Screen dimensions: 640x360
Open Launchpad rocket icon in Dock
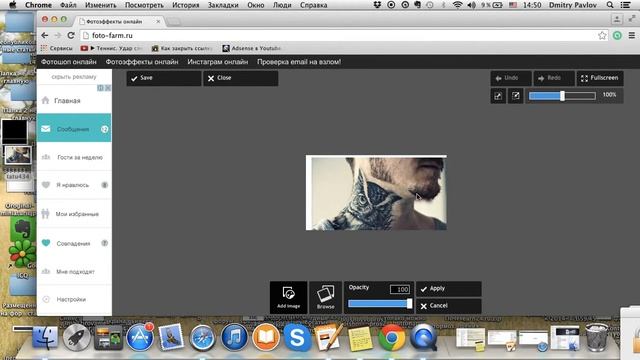point(76,338)
